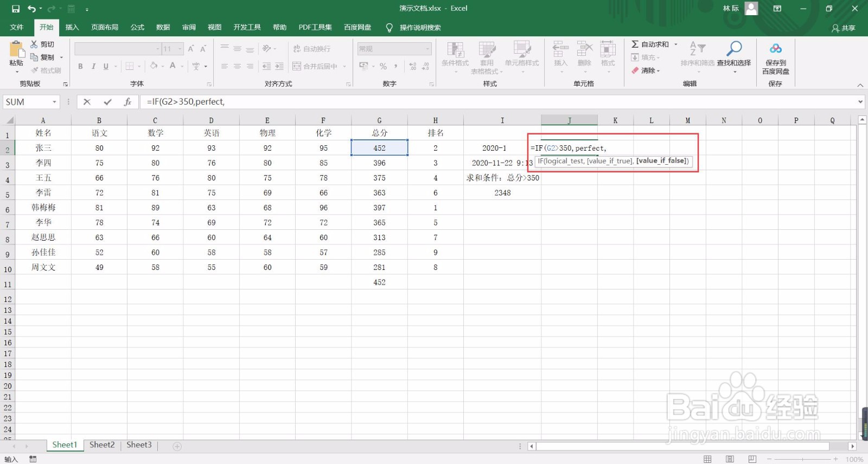Open the number format dropdown (常规)
This screenshot has width=868, height=464.
pyautogui.click(x=428, y=49)
